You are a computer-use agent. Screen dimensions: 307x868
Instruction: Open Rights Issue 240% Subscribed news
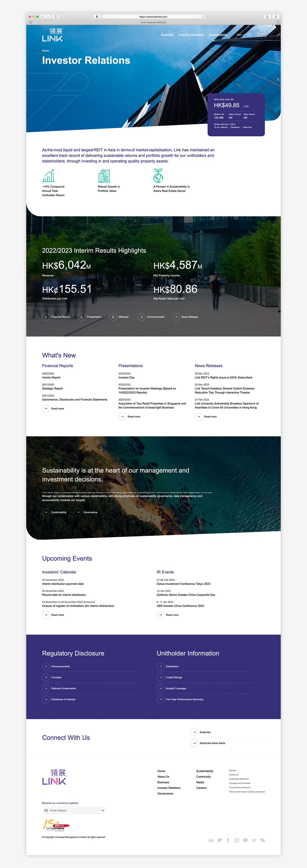[x=224, y=378]
